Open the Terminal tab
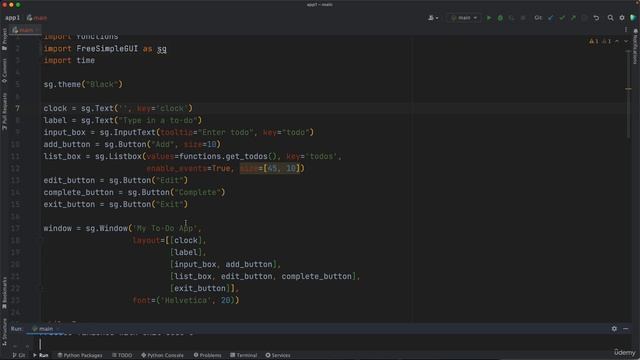 click(x=244, y=355)
